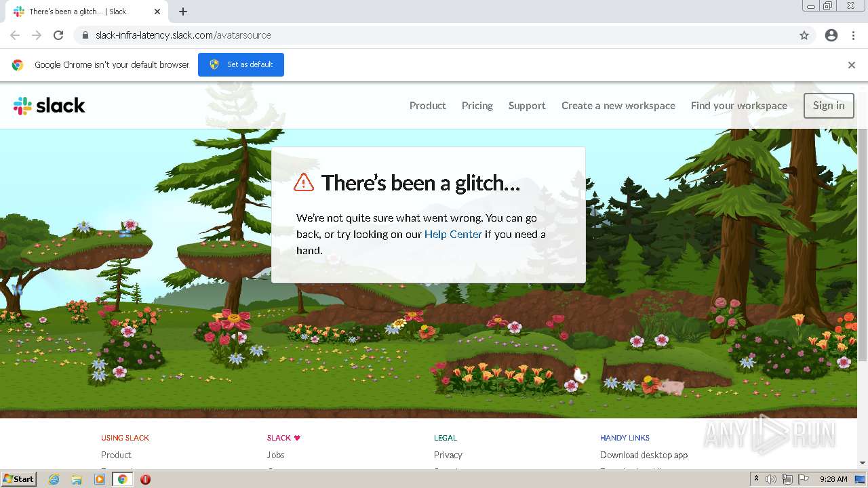Screen dimensions: 868x488
Task: Open the Chrome three-dot menu
Action: (x=853, y=35)
